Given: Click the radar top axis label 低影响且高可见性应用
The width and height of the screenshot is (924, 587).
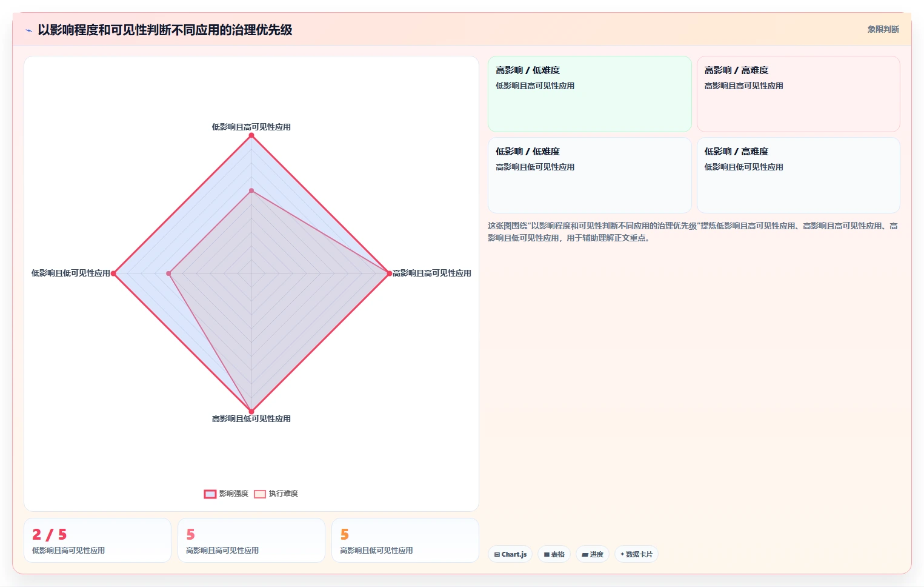Looking at the screenshot, I should point(251,127).
